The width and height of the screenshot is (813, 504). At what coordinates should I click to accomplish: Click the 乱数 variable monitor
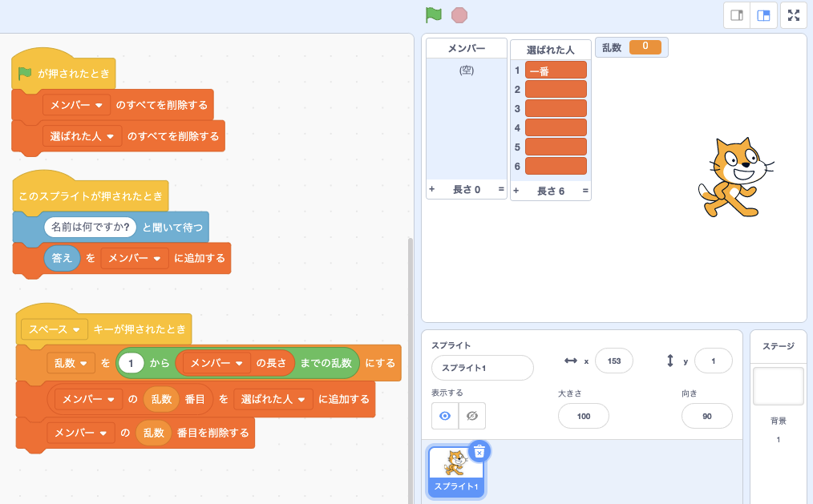[632, 47]
